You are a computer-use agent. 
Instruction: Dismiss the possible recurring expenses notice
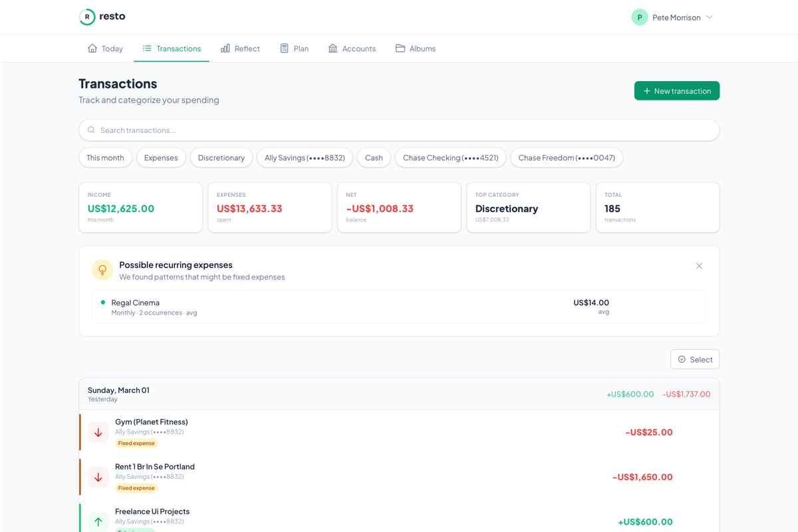point(699,265)
